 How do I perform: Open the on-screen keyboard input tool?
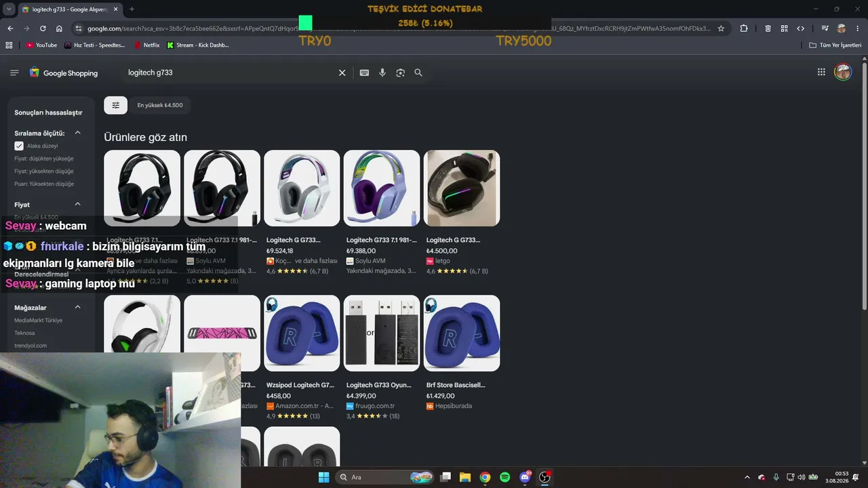[x=364, y=73]
